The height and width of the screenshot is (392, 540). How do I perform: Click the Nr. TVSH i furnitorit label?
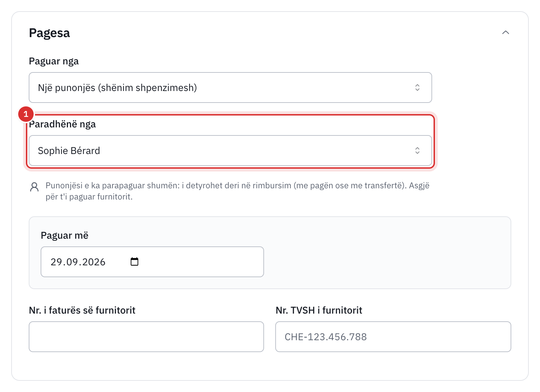319,310
